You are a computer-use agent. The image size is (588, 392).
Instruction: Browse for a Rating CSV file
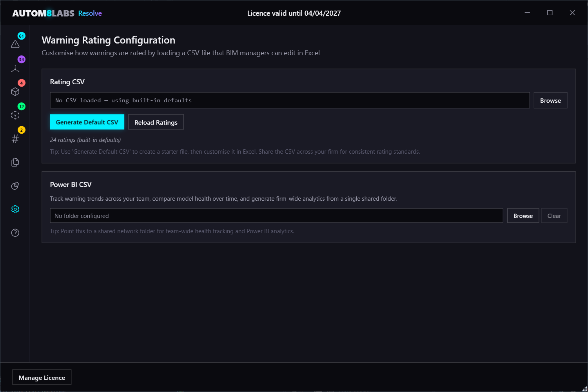coord(550,100)
